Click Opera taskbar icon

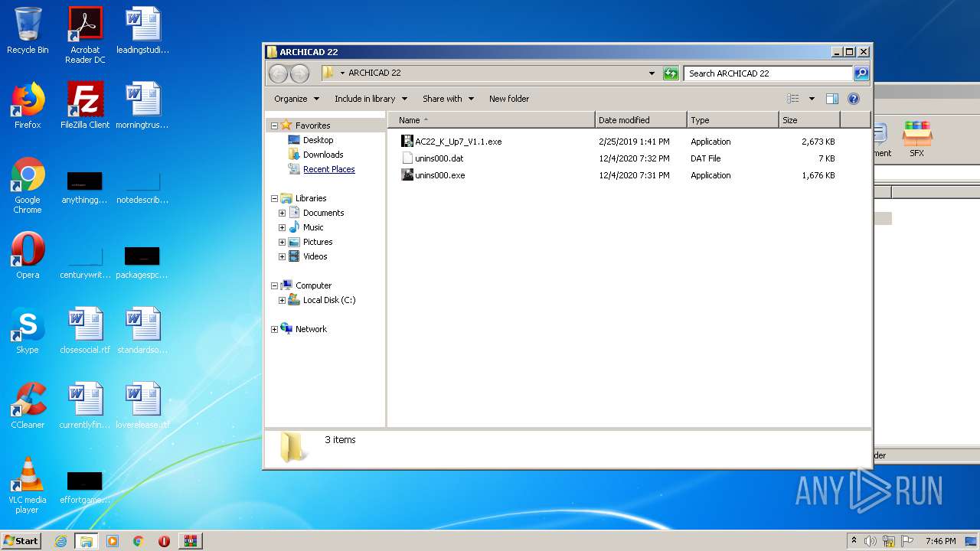[164, 541]
